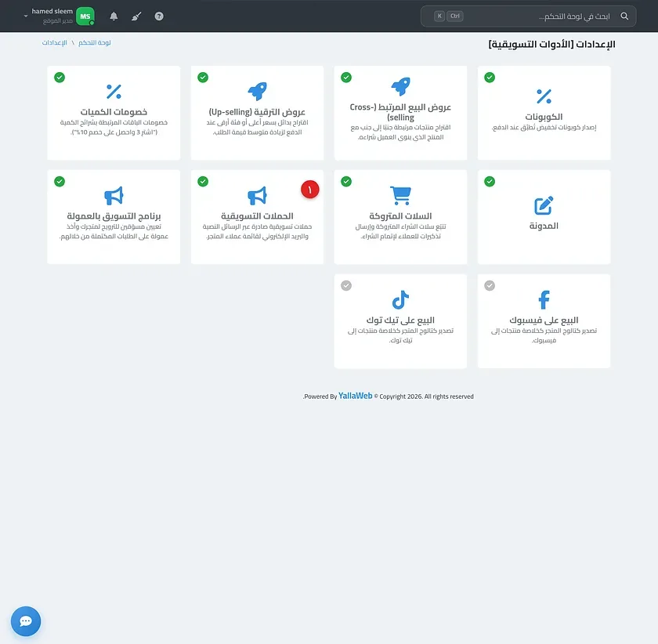Click Copyright 2026 footer text

(x=424, y=396)
